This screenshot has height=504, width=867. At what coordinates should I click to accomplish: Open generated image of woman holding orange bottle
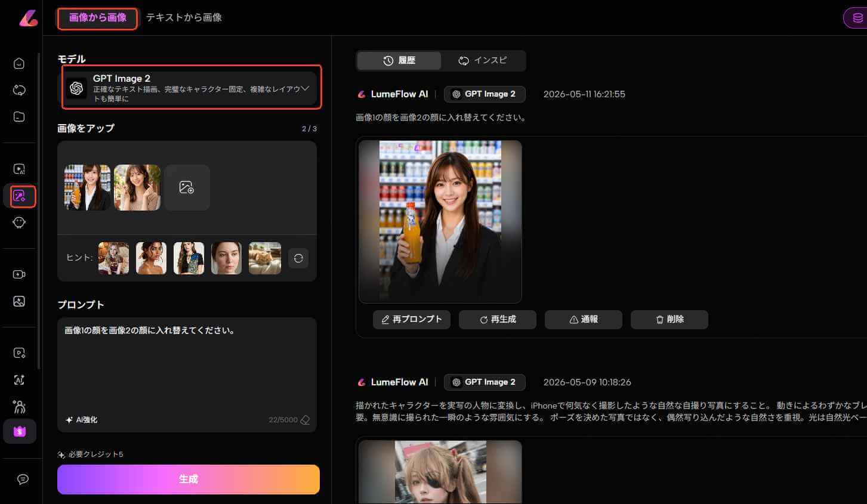click(x=440, y=222)
